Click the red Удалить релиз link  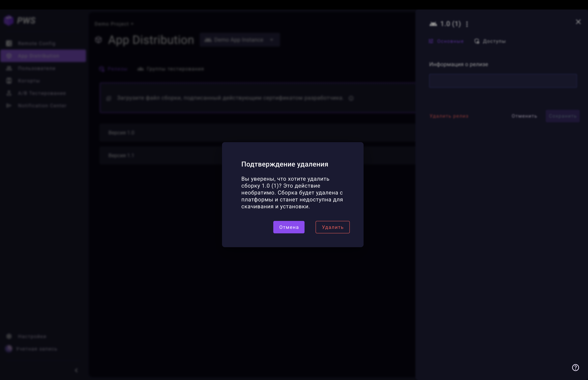point(449,116)
